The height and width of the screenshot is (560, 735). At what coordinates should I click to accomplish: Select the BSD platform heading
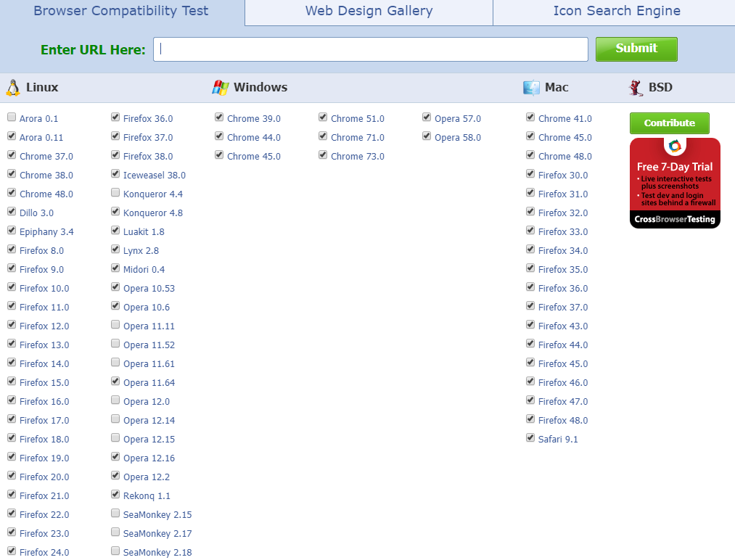[660, 88]
